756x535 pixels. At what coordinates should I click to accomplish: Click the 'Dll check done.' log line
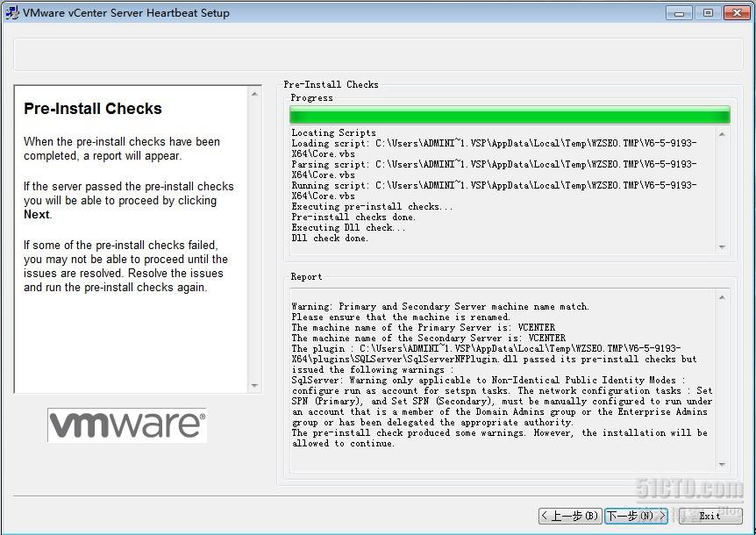coord(330,238)
